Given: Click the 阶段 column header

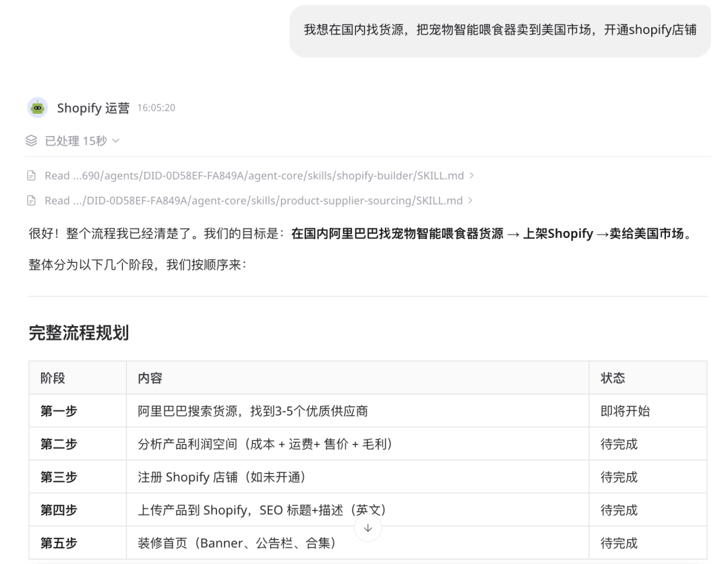Looking at the screenshot, I should click(53, 378).
